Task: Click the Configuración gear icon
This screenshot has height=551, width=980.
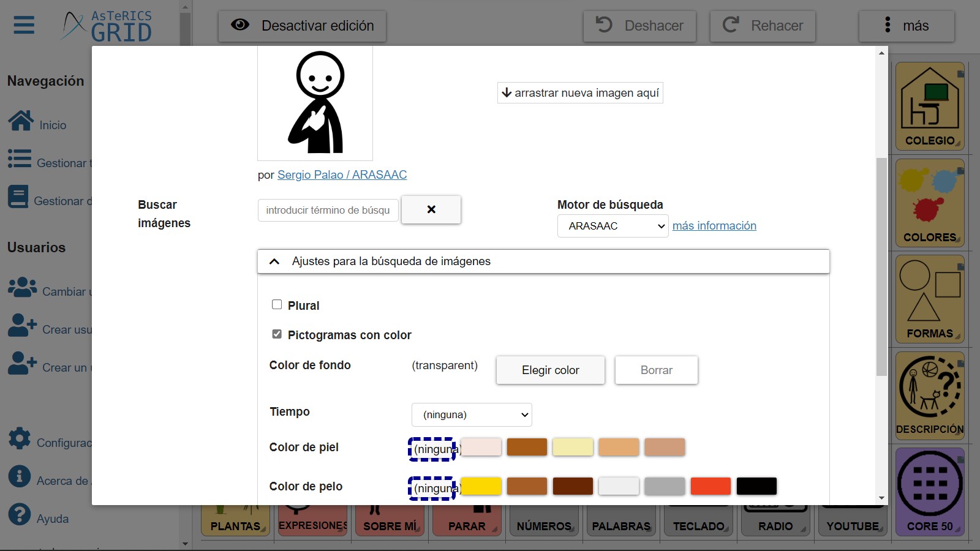Action: pos(20,439)
